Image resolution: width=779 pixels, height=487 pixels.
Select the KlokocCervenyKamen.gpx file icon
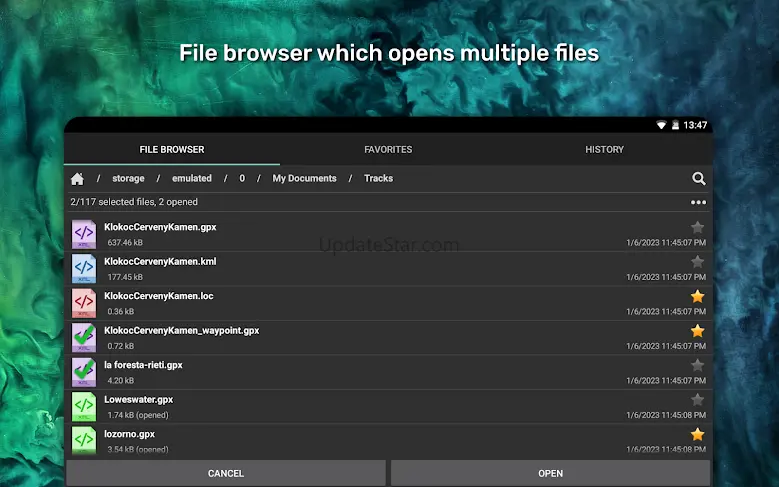coord(84,234)
